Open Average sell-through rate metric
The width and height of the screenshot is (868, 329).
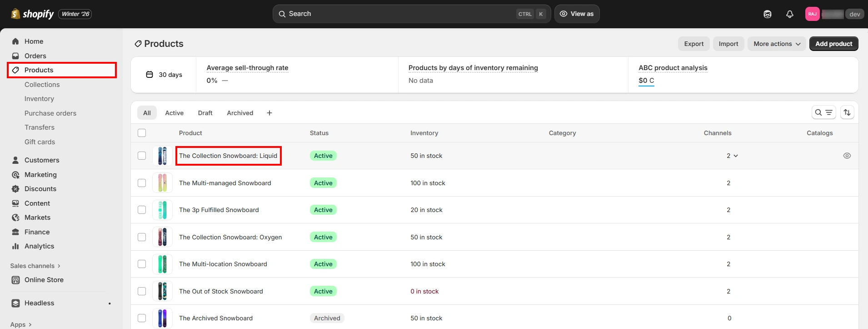[x=247, y=68]
